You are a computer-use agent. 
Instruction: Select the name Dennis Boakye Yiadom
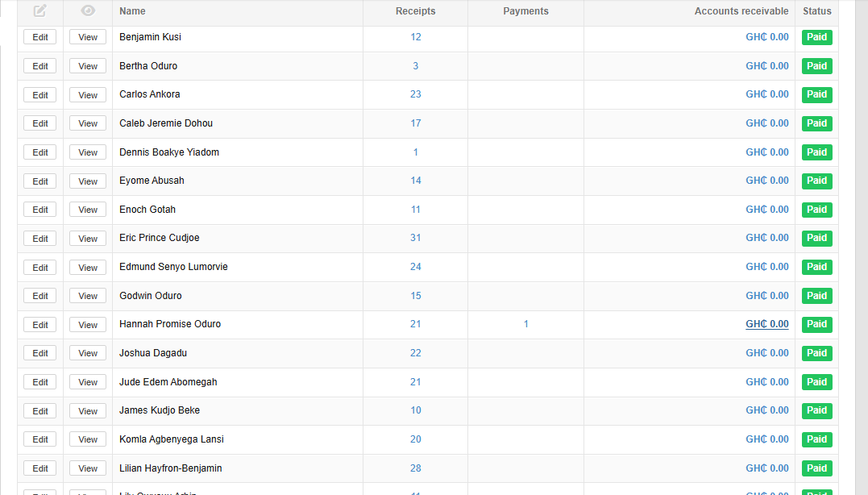168,152
